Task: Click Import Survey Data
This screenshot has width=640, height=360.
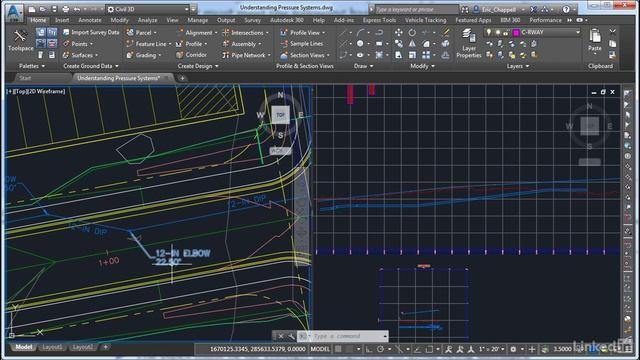Action: pos(91,32)
